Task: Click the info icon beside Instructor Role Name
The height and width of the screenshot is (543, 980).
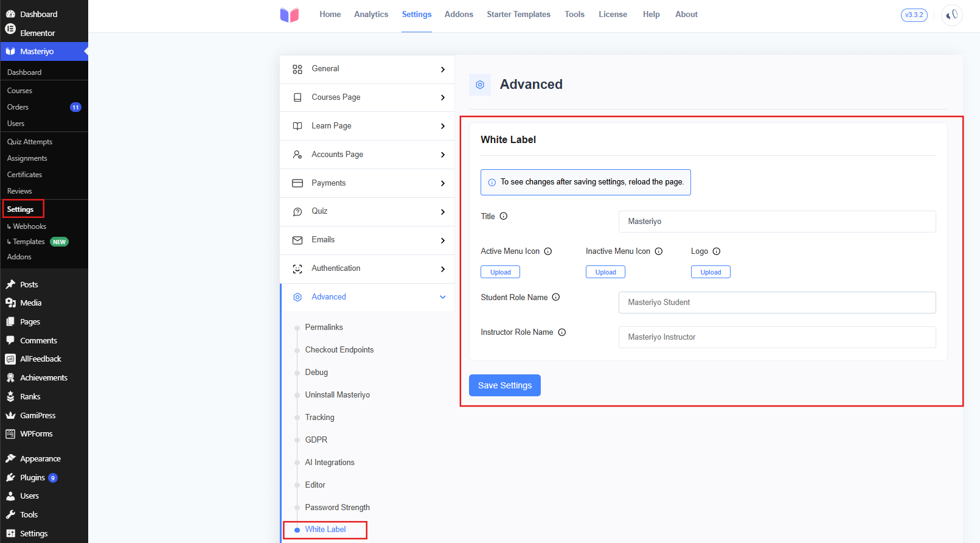Action: (x=562, y=332)
